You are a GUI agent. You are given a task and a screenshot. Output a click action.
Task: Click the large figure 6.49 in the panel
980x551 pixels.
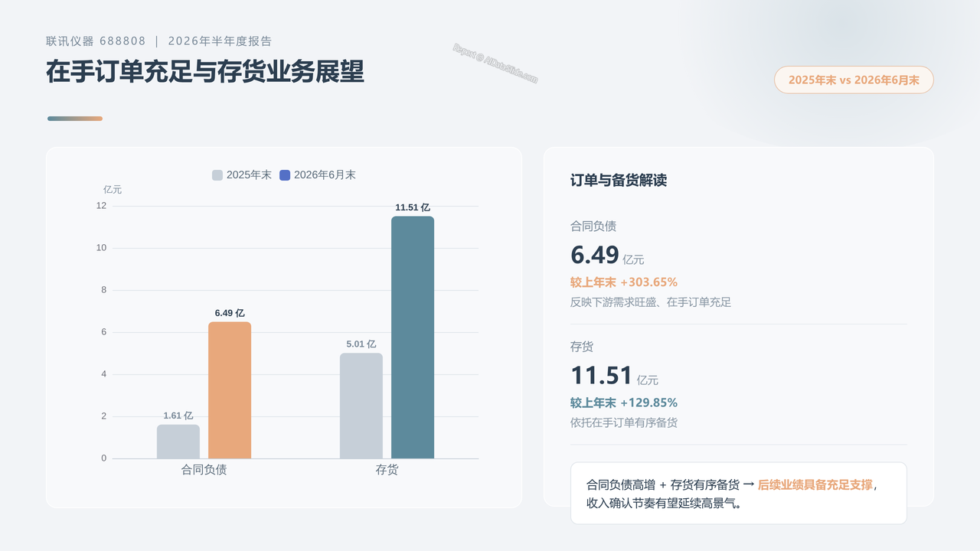tap(595, 255)
